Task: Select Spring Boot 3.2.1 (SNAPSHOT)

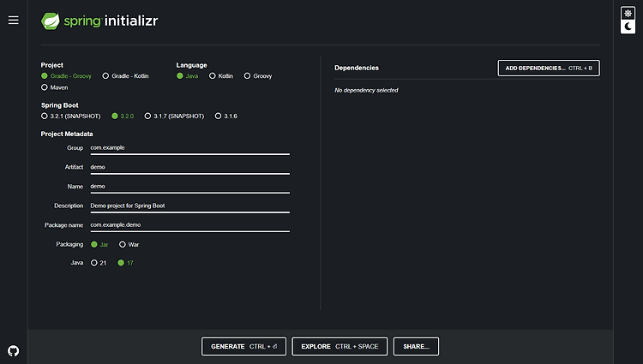Action: tap(70, 116)
